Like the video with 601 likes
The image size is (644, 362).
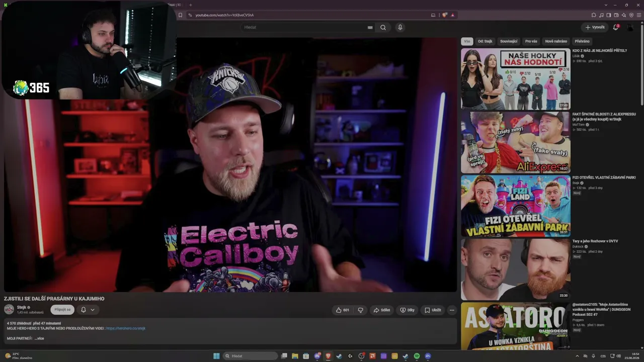(343, 310)
